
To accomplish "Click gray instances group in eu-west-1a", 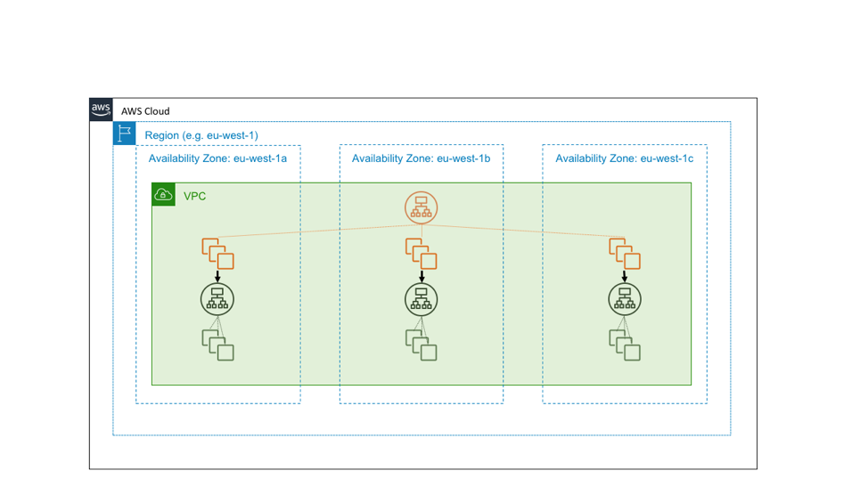I will 217,345.
